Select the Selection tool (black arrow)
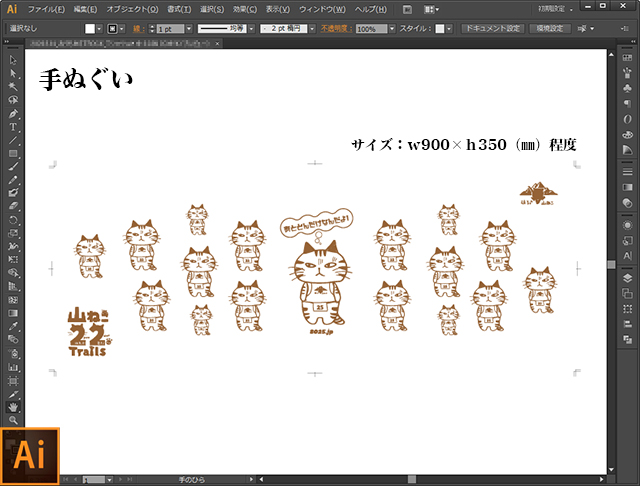The height and width of the screenshot is (486, 640). click(13, 60)
